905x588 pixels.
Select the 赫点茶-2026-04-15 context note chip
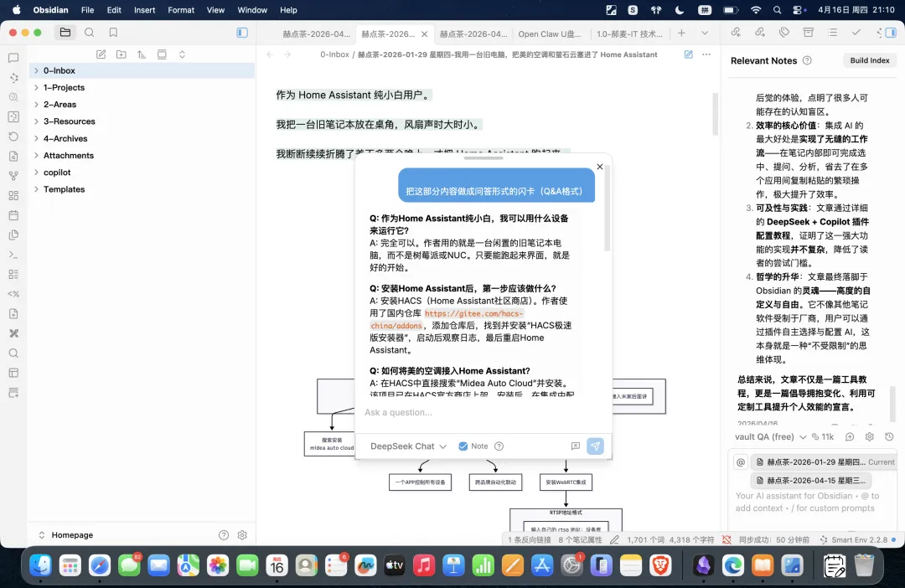pyautogui.click(x=811, y=480)
